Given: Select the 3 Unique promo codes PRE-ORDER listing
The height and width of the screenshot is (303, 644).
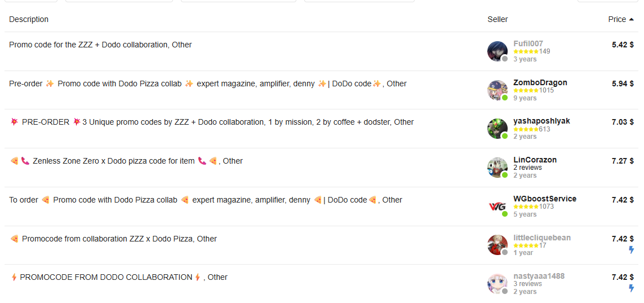Looking at the screenshot, I should tap(212, 122).
